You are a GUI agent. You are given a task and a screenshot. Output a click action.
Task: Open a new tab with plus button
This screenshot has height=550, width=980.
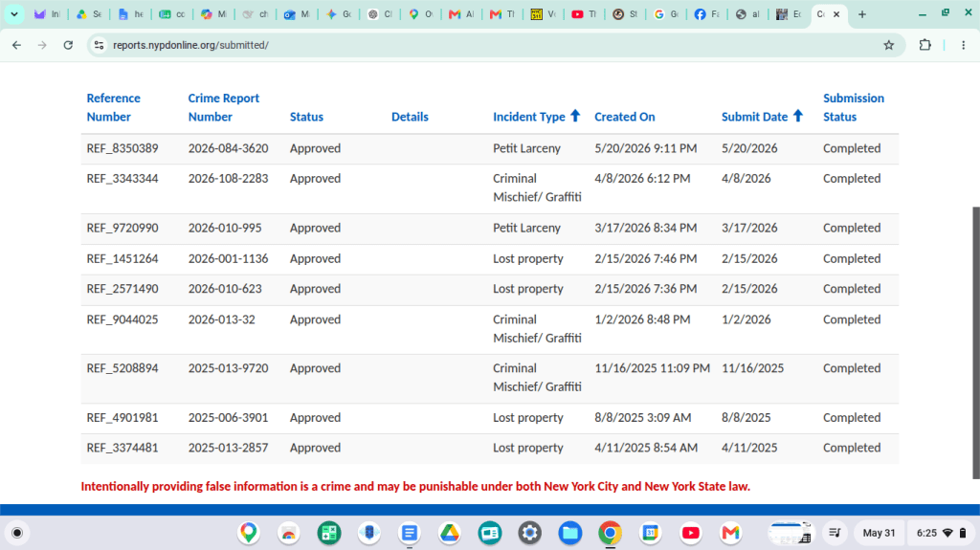tap(862, 13)
